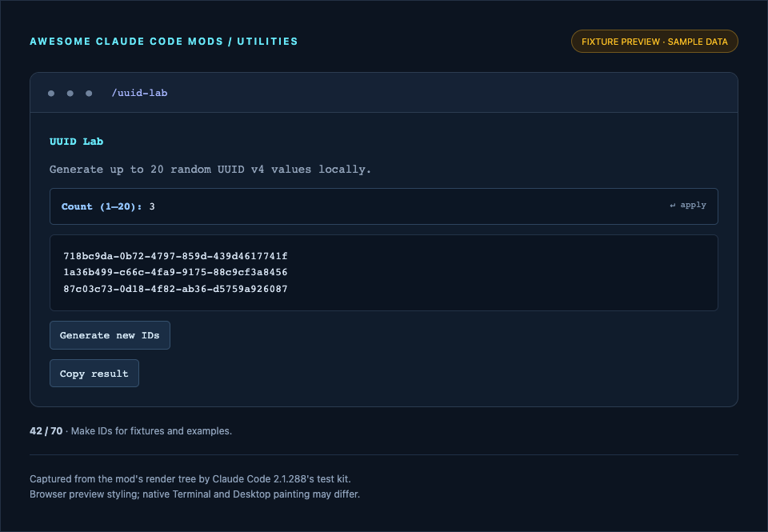Click the /uuid-lab title text
Image resolution: width=768 pixels, height=532 pixels.
139,93
